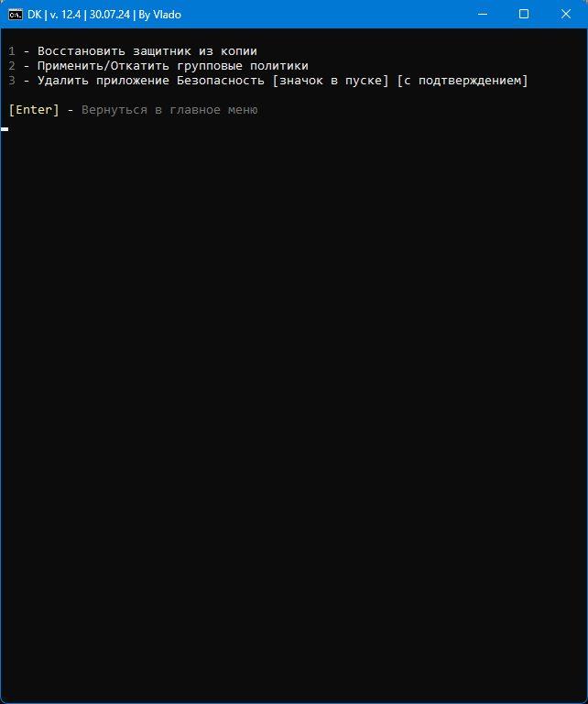Minimize the DK console window

coord(483,15)
